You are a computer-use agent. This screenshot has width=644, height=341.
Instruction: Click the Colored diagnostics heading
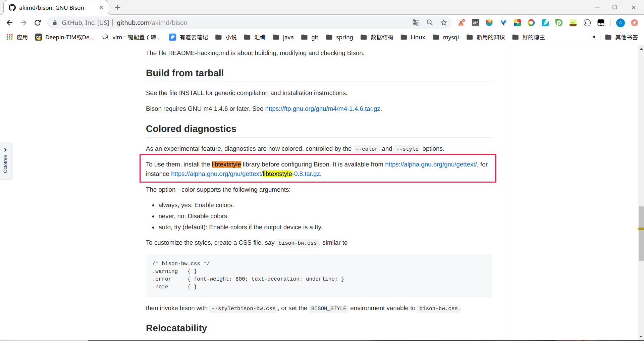click(191, 129)
